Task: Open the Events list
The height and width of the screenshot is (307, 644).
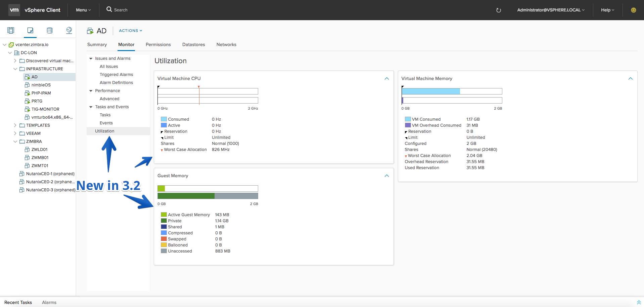Action: [x=106, y=123]
